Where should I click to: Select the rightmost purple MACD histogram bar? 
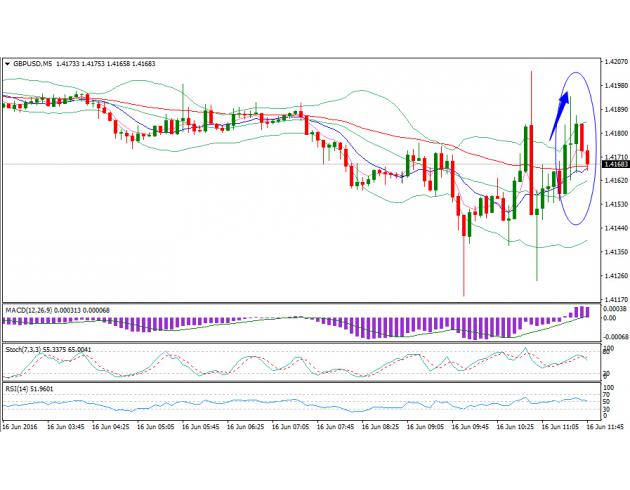(586, 312)
